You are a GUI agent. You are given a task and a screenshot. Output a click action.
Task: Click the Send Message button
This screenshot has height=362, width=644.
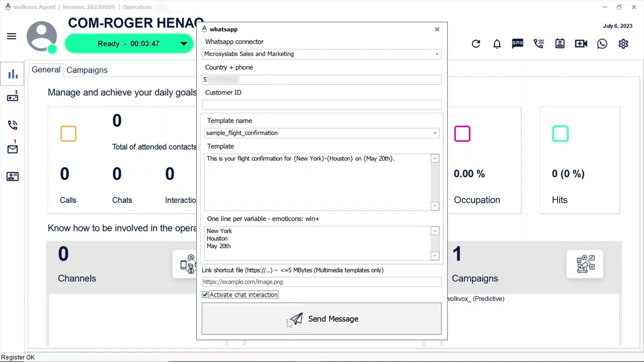pos(321,319)
